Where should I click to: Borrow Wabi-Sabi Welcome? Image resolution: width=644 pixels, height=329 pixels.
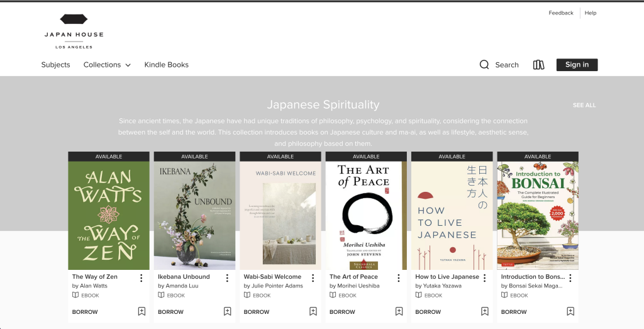[x=257, y=312]
